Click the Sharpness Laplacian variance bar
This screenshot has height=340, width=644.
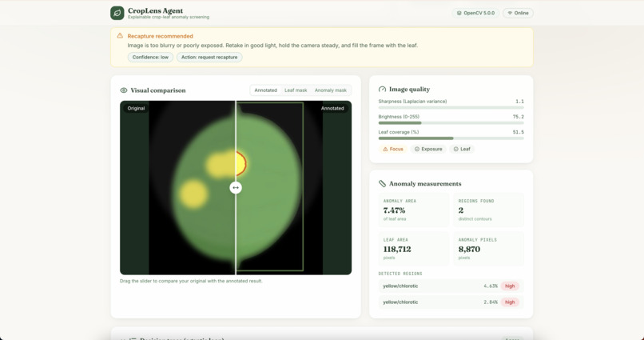click(x=451, y=108)
